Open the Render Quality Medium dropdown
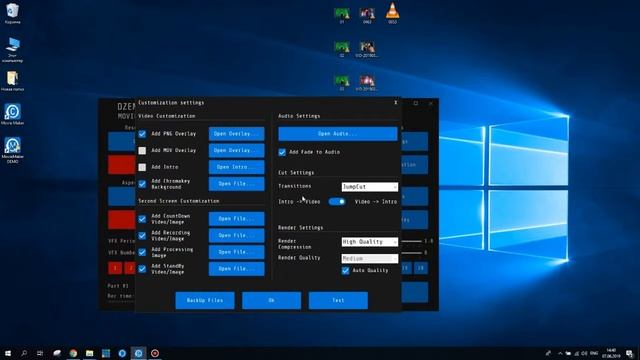 [369, 259]
